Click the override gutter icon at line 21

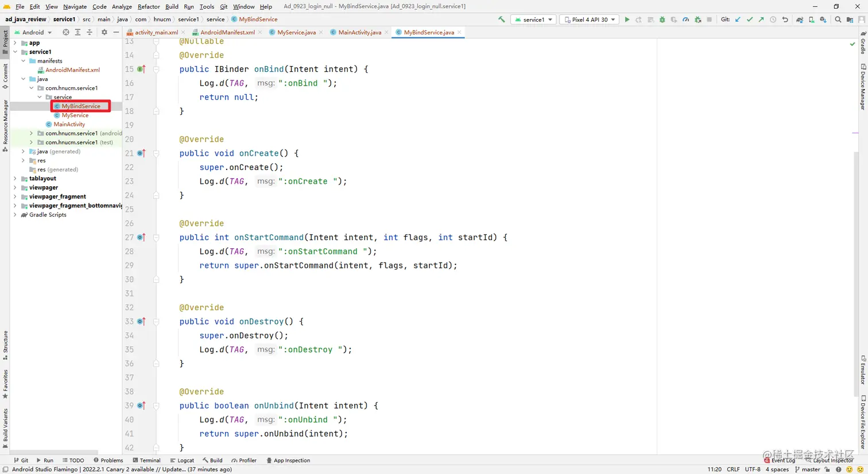tap(141, 153)
